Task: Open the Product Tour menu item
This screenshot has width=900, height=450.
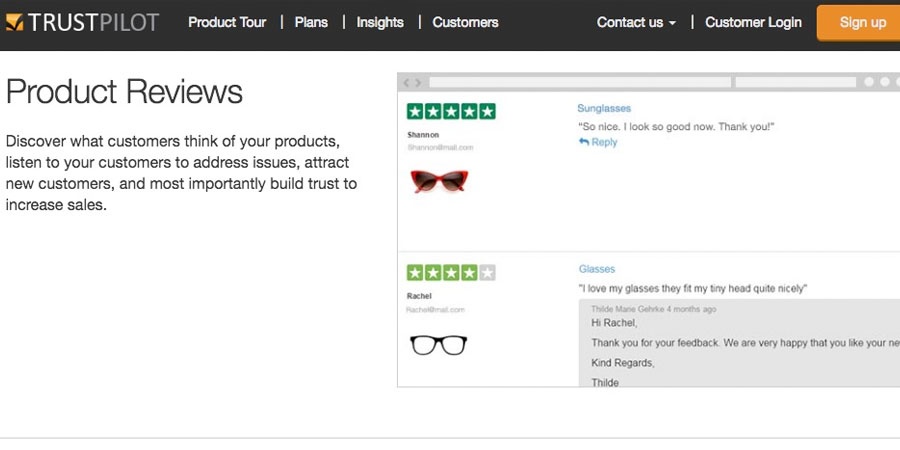Action: pos(227,22)
